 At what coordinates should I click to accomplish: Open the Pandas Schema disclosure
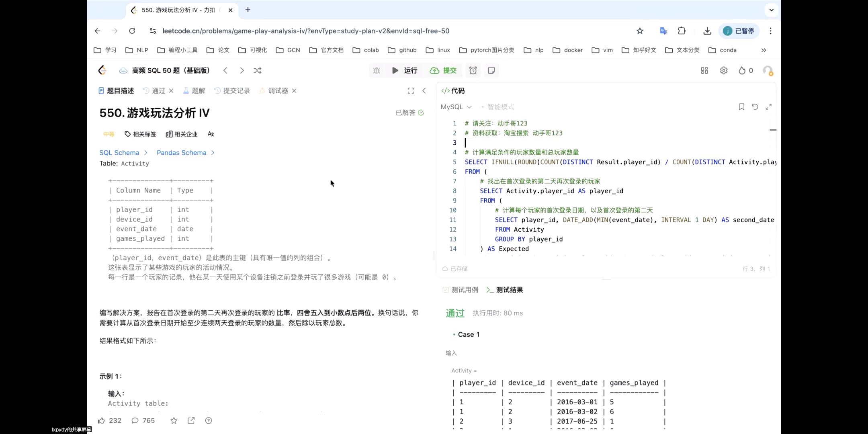point(185,153)
